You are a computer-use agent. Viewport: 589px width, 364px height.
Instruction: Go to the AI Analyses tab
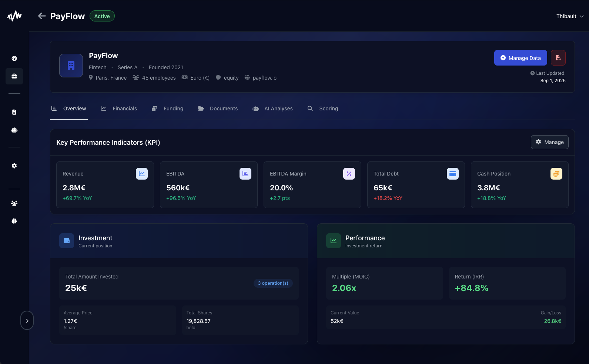coord(273,108)
